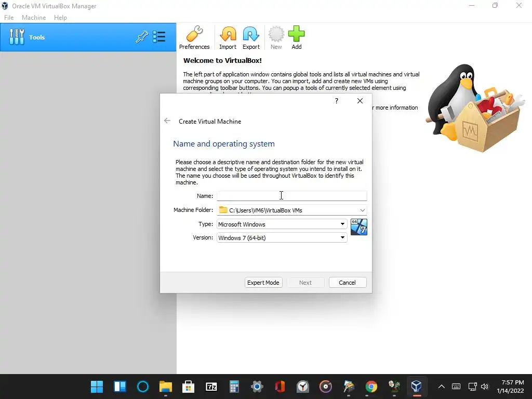Click the network tray icon

point(472,387)
